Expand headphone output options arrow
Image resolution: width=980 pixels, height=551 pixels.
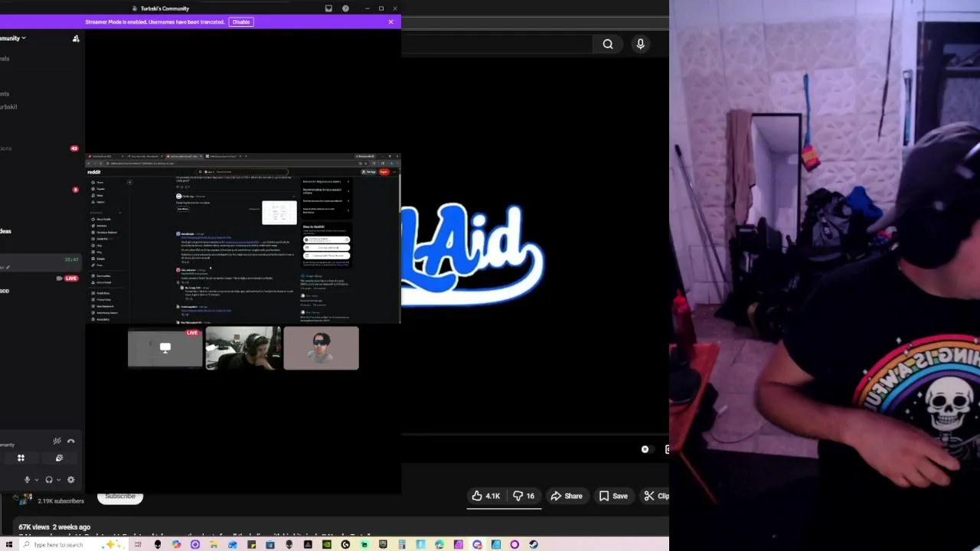click(x=58, y=480)
